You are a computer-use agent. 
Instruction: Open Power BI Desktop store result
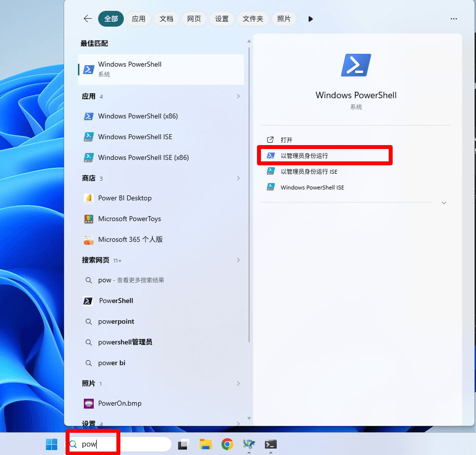125,198
